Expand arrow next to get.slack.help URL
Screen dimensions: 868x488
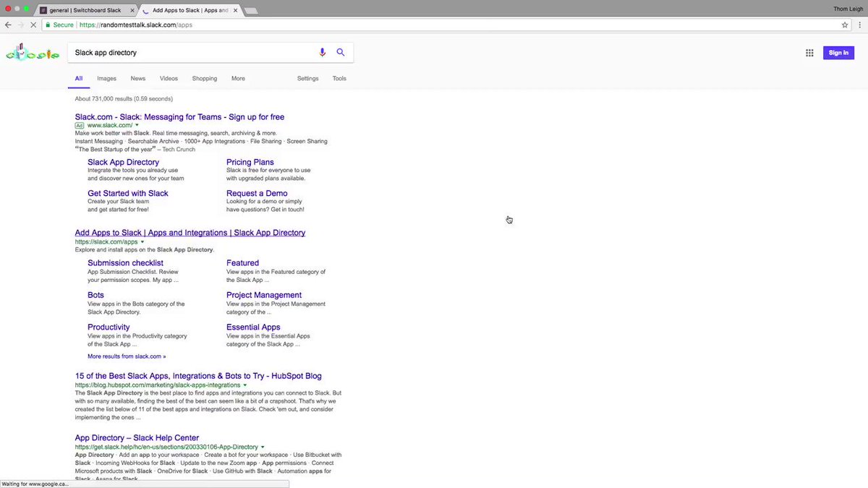[x=263, y=447]
